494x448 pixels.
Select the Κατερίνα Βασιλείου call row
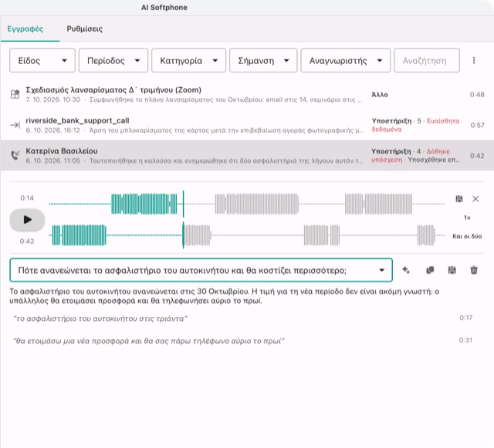click(x=247, y=156)
